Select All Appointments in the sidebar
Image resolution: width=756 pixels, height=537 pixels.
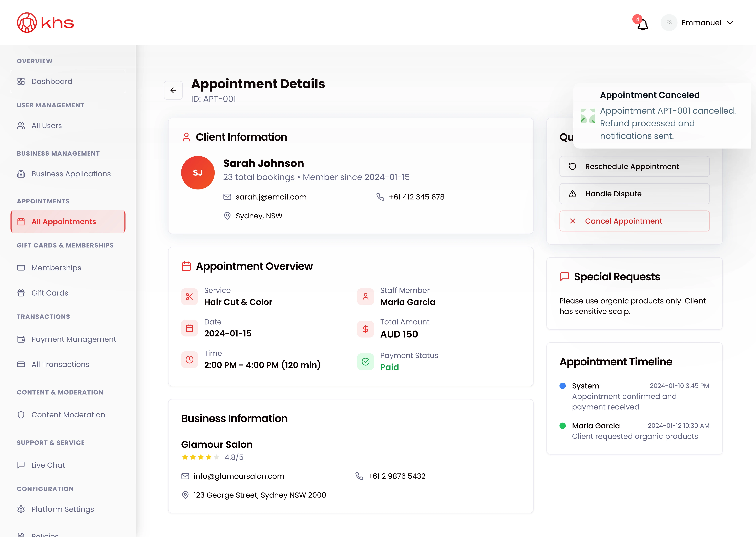click(68, 222)
